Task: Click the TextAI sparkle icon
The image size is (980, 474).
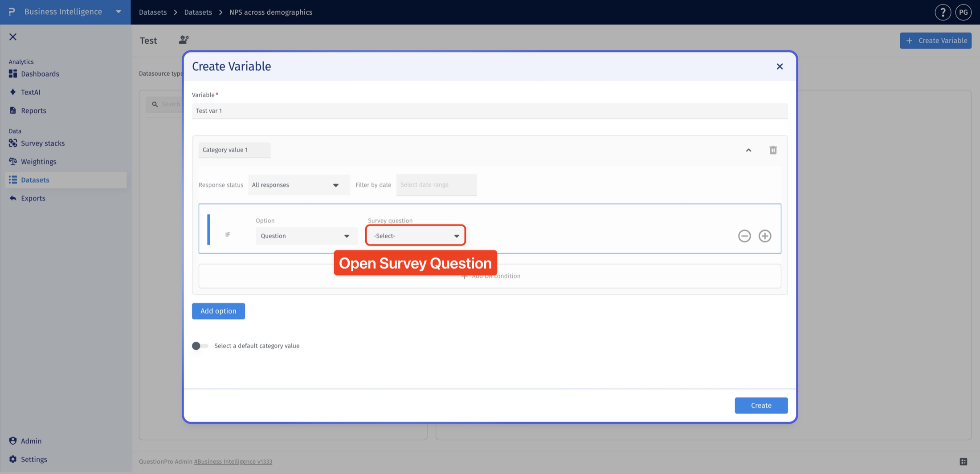Action: (x=13, y=92)
